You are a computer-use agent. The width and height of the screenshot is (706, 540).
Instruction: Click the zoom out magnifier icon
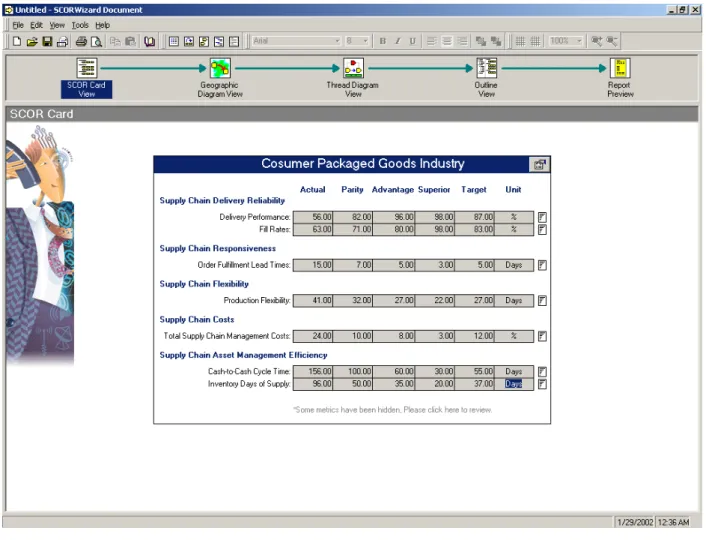tap(612, 41)
